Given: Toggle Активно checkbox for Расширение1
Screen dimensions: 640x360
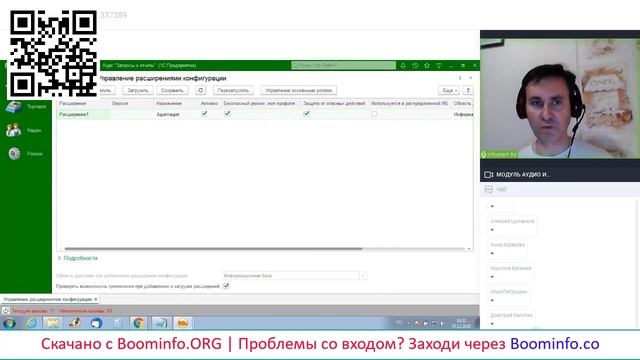Looking at the screenshot, I should (x=204, y=114).
